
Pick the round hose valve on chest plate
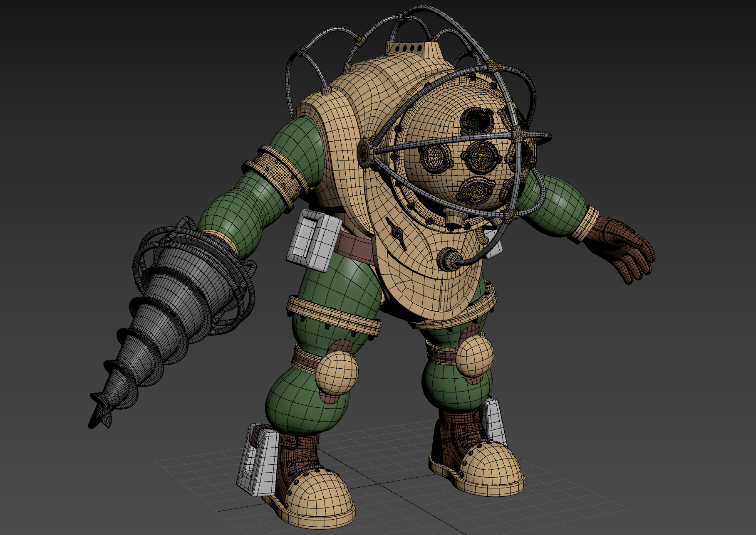tap(449, 259)
